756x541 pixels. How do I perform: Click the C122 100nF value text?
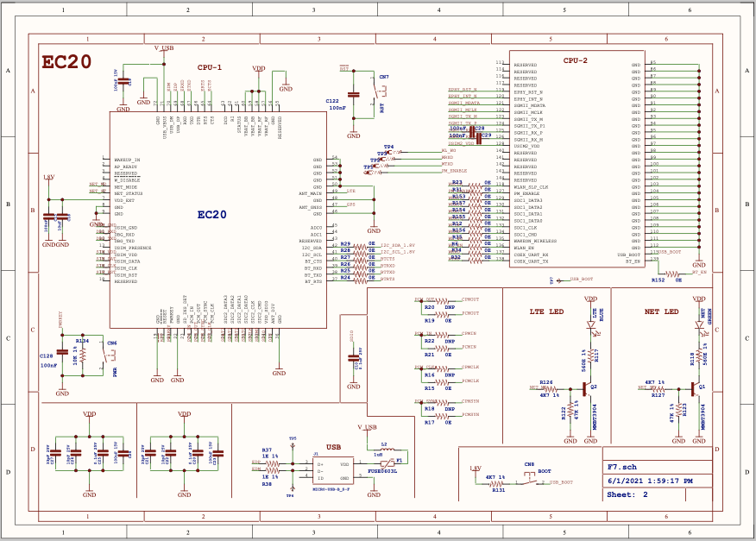(336, 108)
